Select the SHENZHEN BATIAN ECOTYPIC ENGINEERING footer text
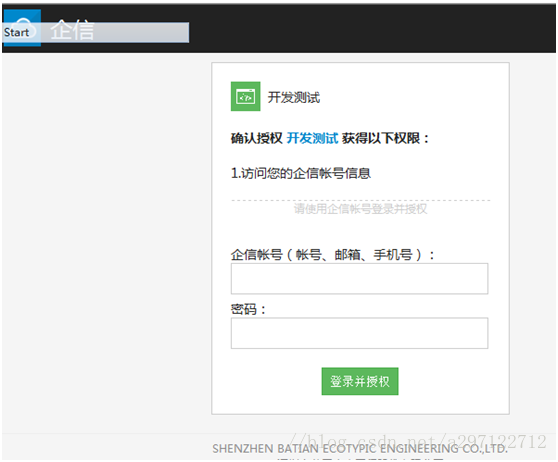This screenshot has height=462, width=558. click(360, 448)
